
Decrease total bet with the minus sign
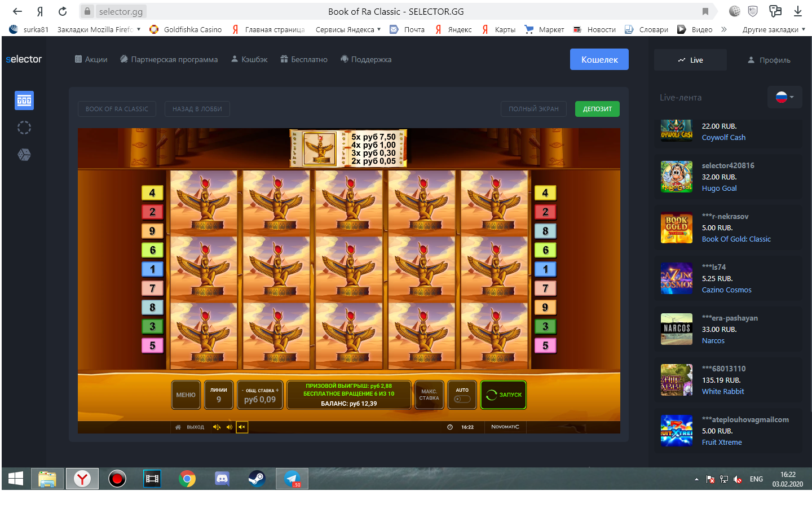click(242, 390)
